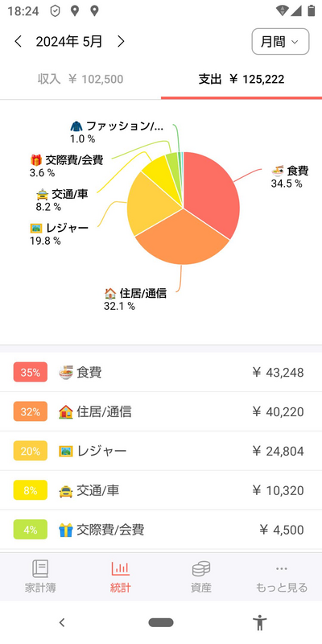Open the 家計簿 ledger book icon

40,569
